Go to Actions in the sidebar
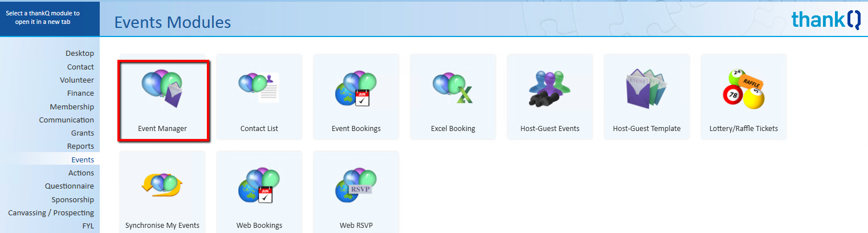Viewport: 868px width, 233px height. click(81, 173)
